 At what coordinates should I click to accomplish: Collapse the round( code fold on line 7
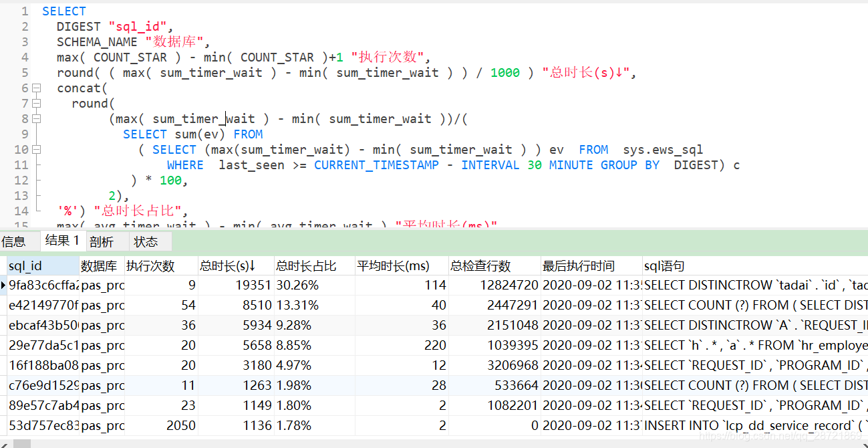point(37,104)
